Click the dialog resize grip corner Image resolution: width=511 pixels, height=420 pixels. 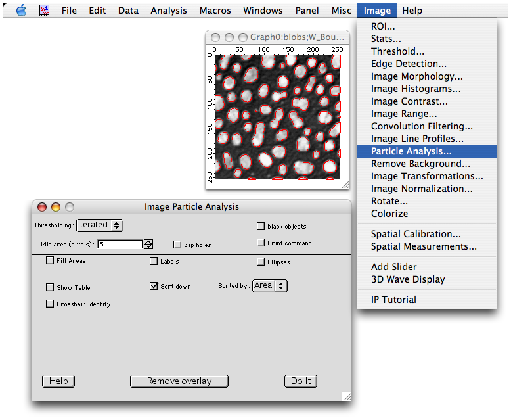346,396
